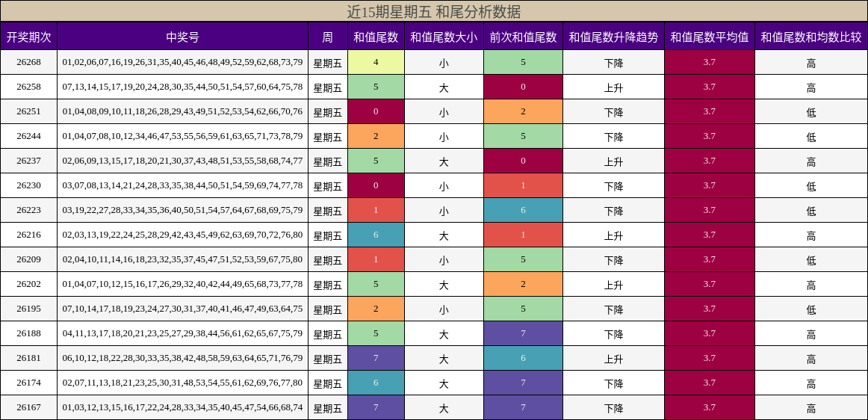Click winning numbers starting 07,13,14,15,17 for 26258
Image resolution: width=868 pixels, height=420 pixels.
[x=183, y=87]
